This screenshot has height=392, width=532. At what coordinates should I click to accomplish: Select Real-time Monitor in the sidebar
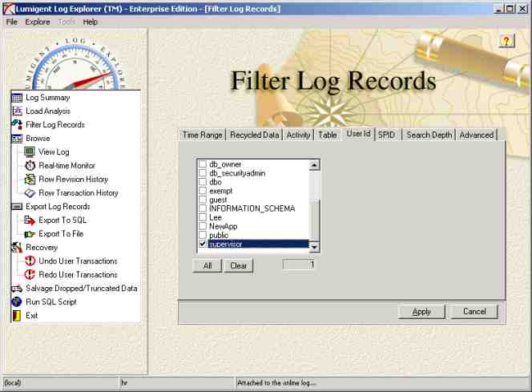[x=66, y=166]
